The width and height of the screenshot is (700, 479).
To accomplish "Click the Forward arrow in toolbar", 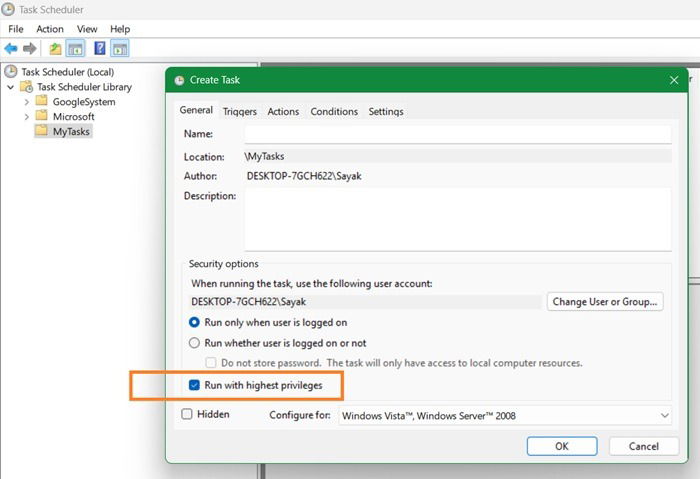I will tap(30, 48).
